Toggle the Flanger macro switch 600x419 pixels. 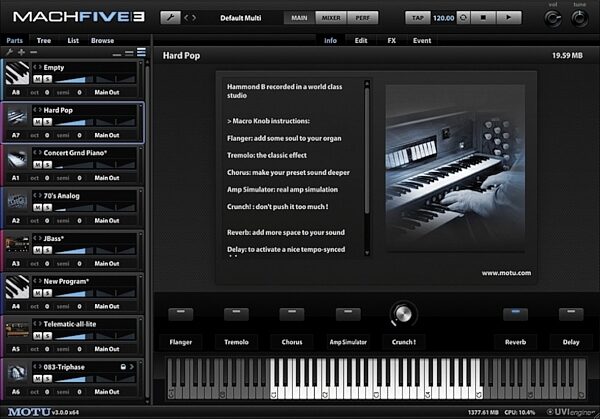181,314
